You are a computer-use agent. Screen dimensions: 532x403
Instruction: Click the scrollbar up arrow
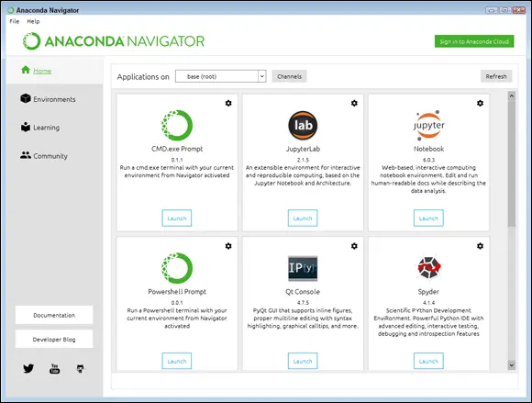pos(512,95)
